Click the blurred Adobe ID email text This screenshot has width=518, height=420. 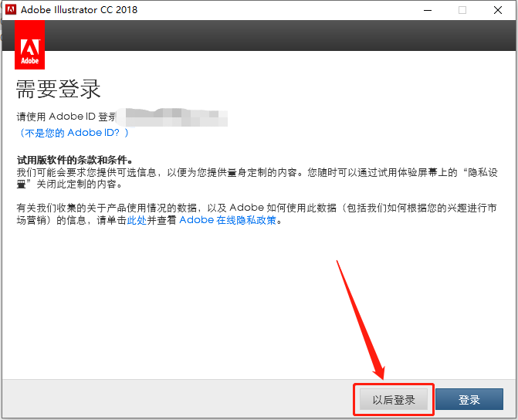pos(172,117)
